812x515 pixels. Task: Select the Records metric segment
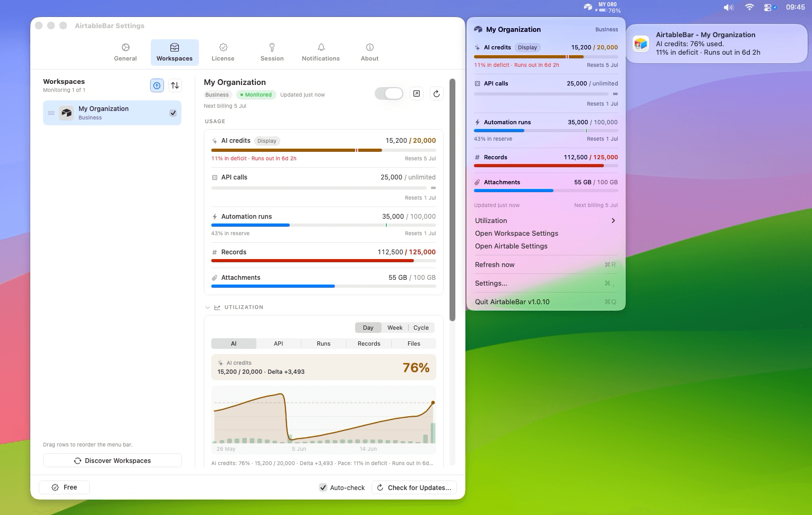[369, 344]
